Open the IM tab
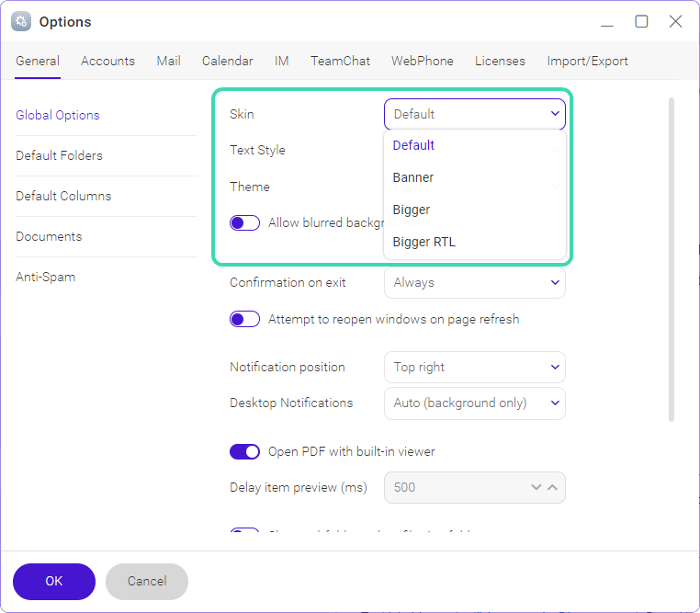Image resolution: width=700 pixels, height=613 pixels. click(282, 61)
